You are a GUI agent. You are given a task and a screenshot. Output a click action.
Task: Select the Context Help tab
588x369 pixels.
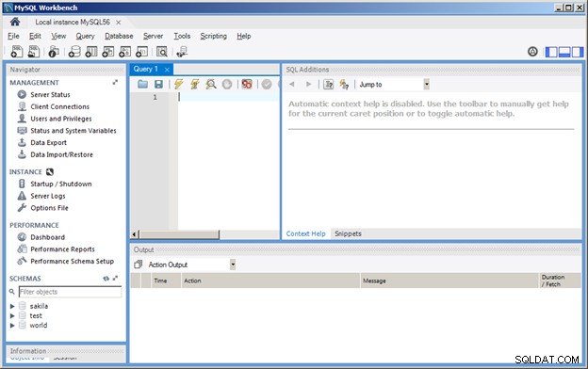(305, 233)
